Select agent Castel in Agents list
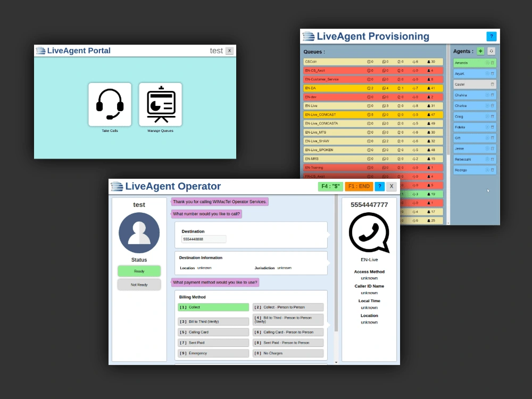Image resolution: width=532 pixels, height=399 pixels. 475,84
